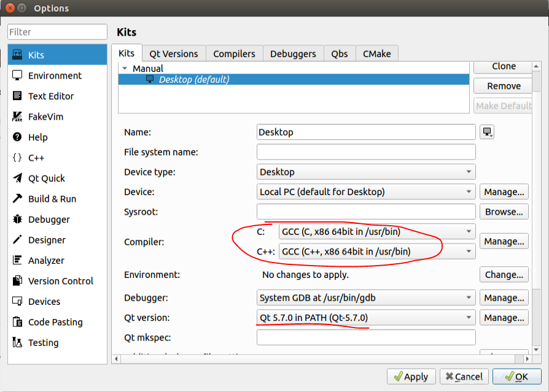Open the Analyzer settings icon
The height and width of the screenshot is (392, 549).
[x=17, y=261]
